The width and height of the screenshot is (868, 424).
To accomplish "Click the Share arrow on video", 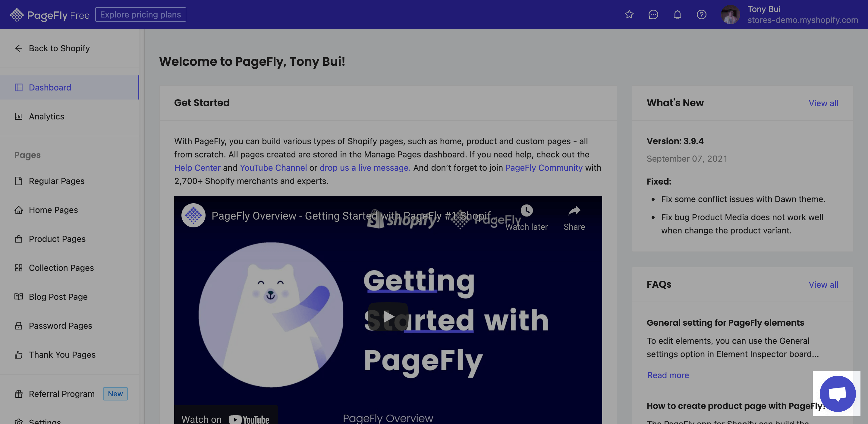I will pos(574,211).
